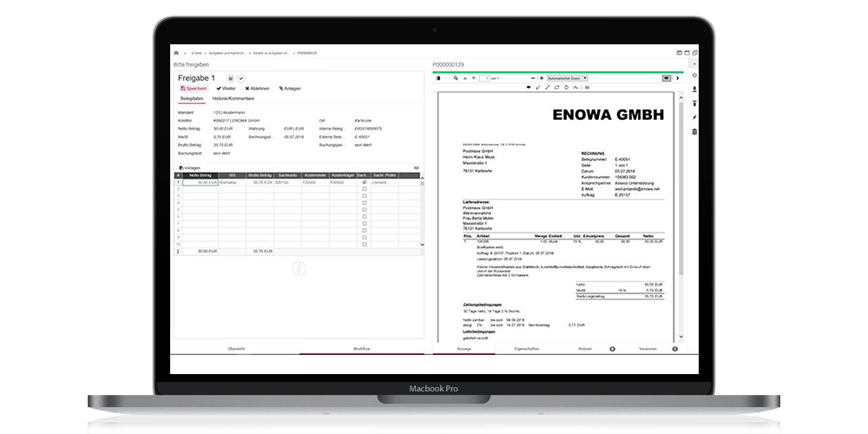Open the Notizen bottom tab

pyautogui.click(x=585, y=349)
